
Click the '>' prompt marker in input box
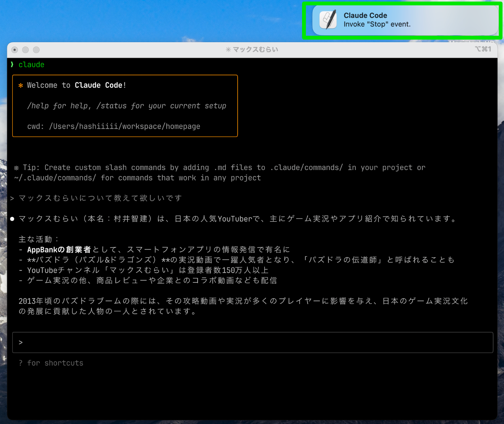point(21,342)
